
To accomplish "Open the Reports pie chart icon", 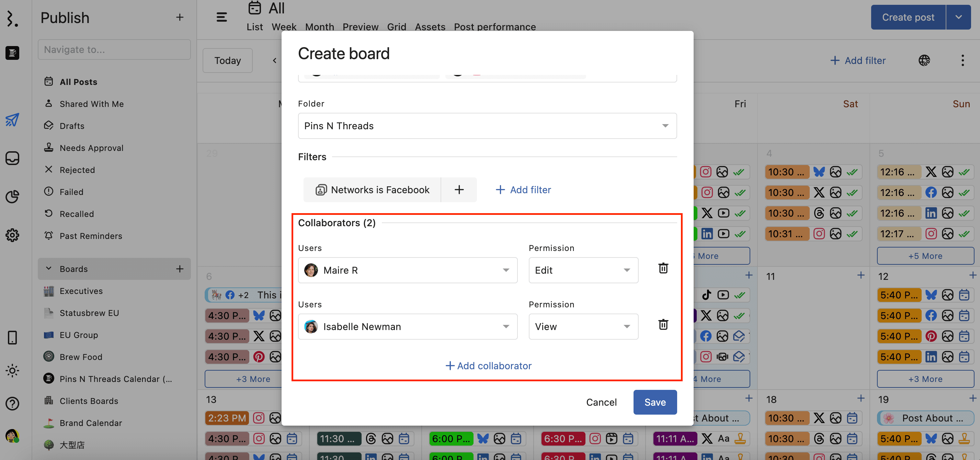I will click(x=12, y=197).
